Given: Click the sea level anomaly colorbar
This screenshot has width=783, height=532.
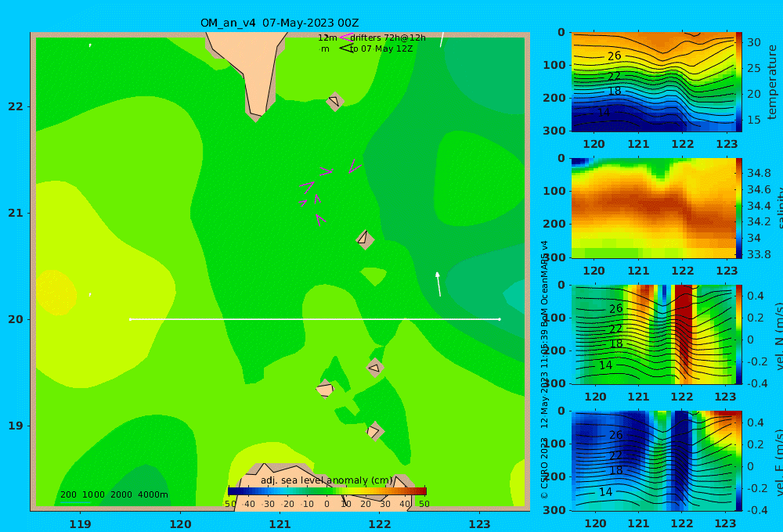Looking at the screenshot, I should point(327,491).
